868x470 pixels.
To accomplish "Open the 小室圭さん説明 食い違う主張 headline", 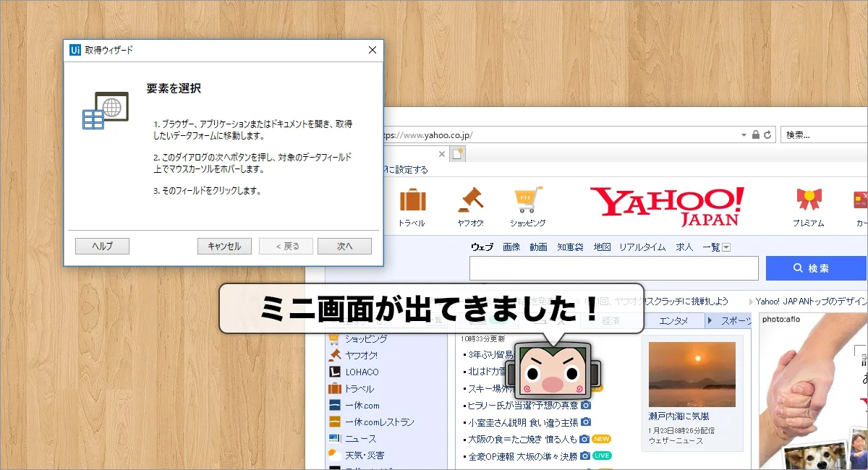I will pos(523,422).
